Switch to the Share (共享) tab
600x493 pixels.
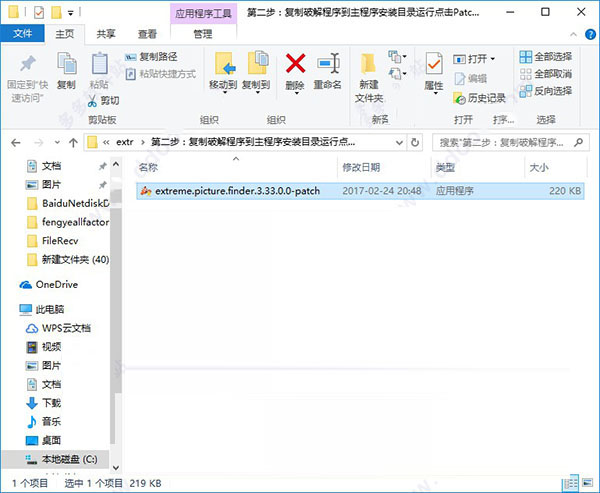(x=106, y=34)
